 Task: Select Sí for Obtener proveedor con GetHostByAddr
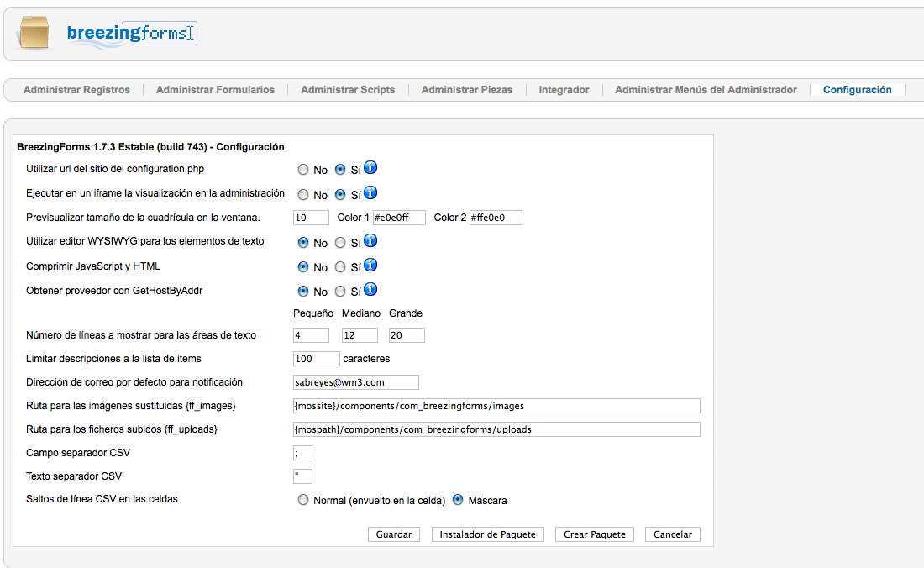[x=340, y=291]
